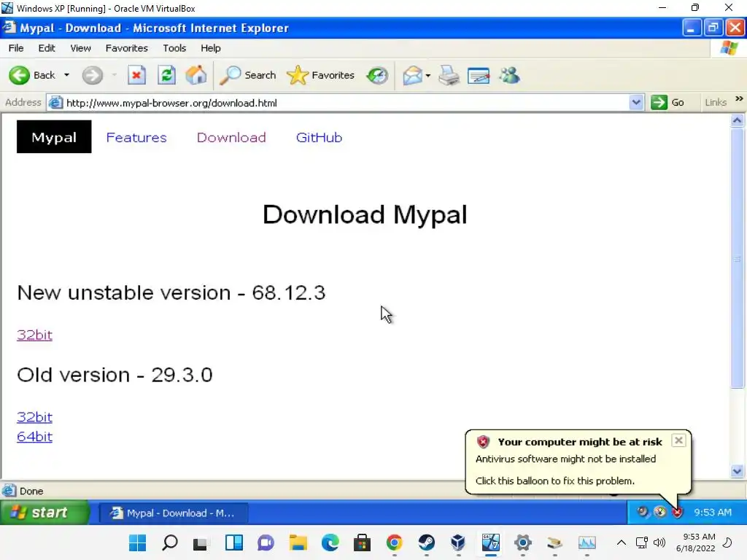
Task: Open the Search pane in IE toolbar
Action: coord(248,75)
